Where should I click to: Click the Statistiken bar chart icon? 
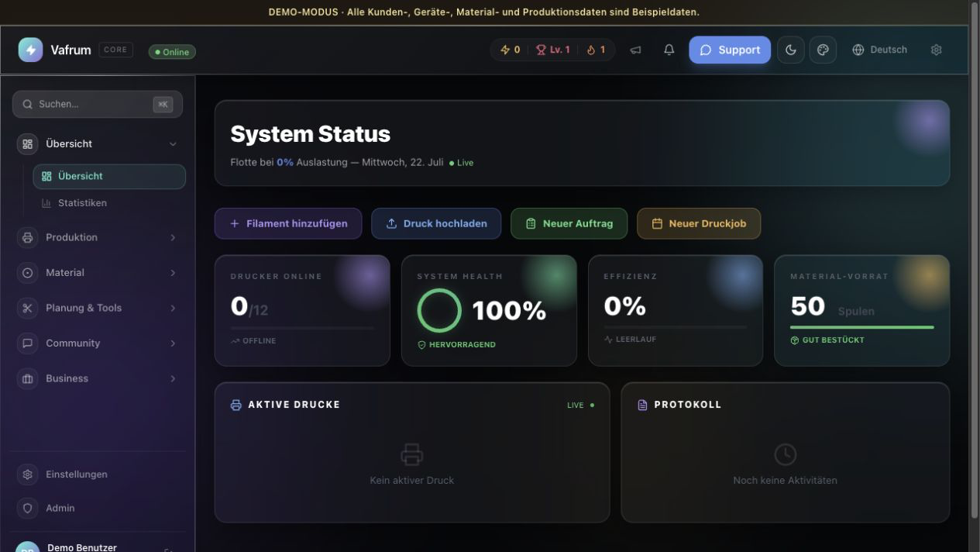pos(46,203)
